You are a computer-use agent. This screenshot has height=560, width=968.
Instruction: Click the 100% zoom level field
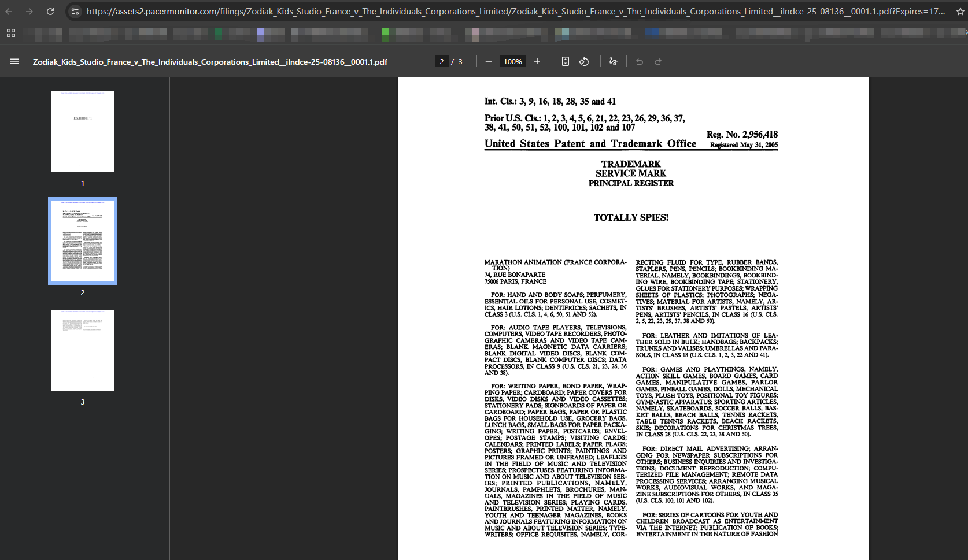tap(513, 61)
